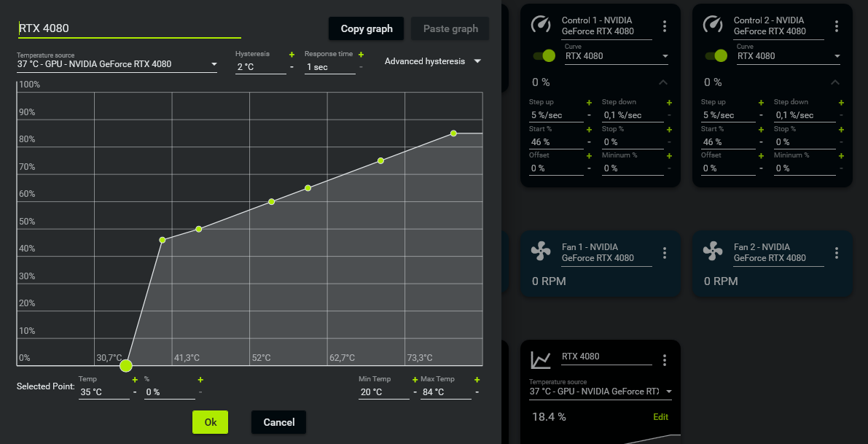868x444 pixels.
Task: Decrease selected point Temp with minus
Action: 135,392
